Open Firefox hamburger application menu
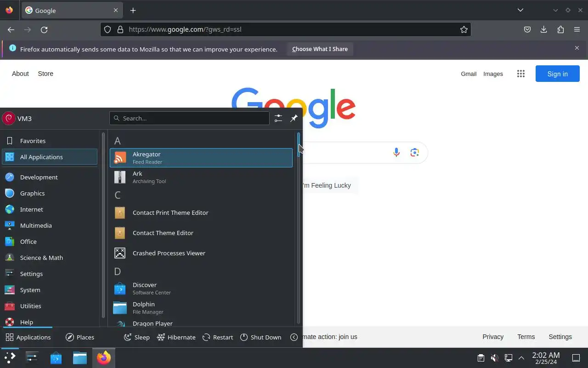The width and height of the screenshot is (588, 368). (577, 29)
